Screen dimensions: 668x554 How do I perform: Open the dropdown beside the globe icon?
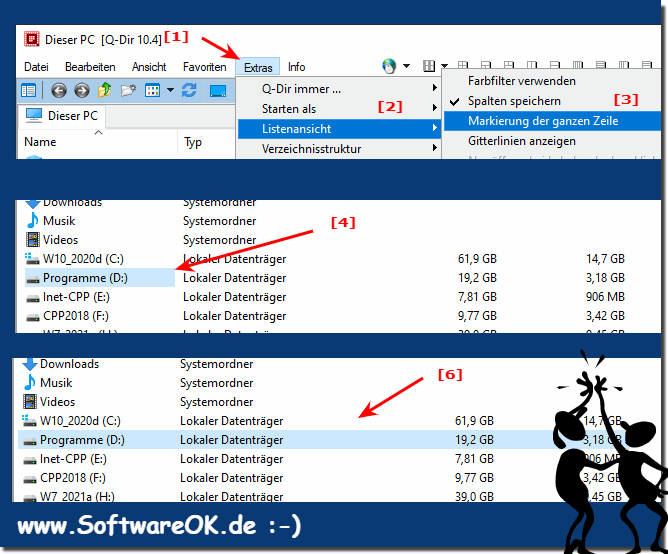tap(406, 66)
